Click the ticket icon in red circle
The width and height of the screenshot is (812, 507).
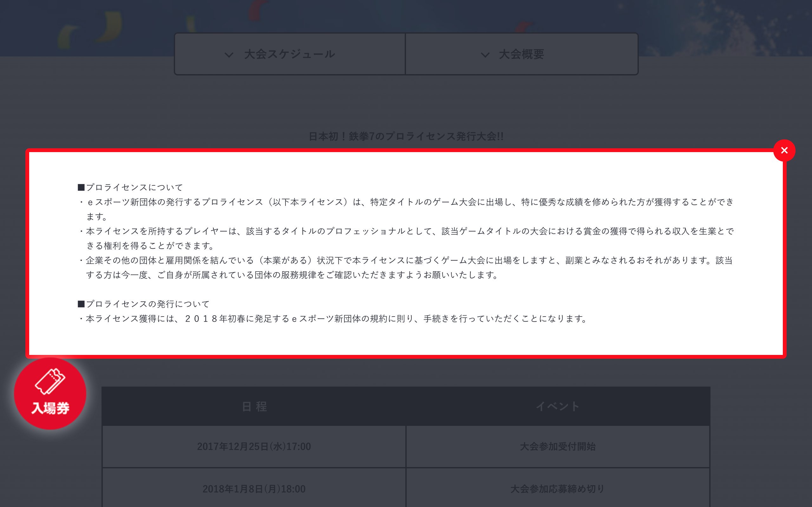coord(50,381)
